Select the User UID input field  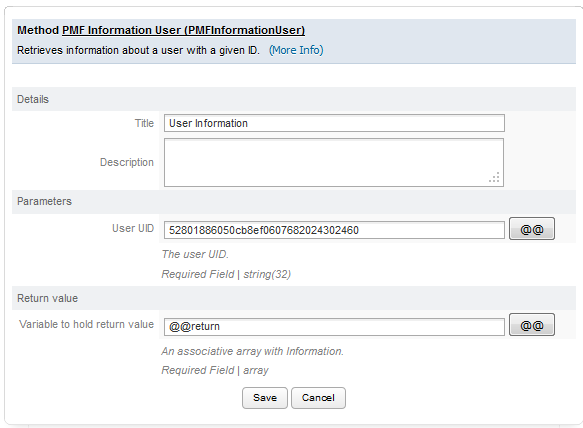click(334, 230)
